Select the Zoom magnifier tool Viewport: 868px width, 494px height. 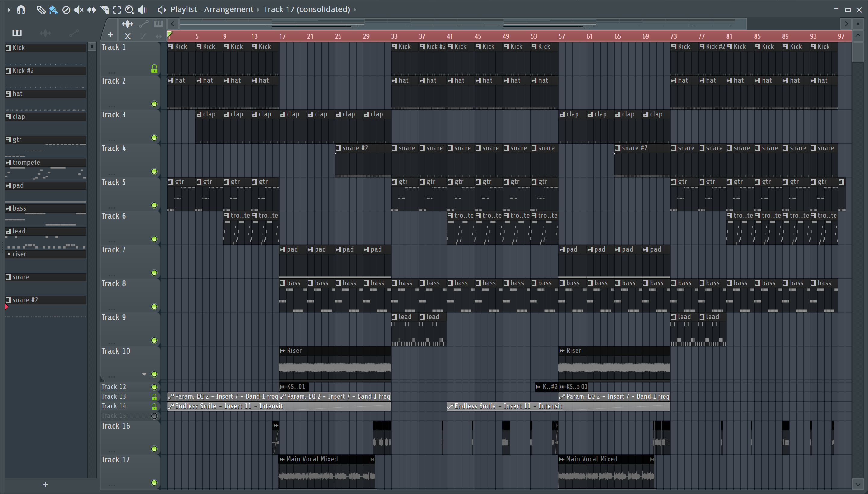[130, 10]
